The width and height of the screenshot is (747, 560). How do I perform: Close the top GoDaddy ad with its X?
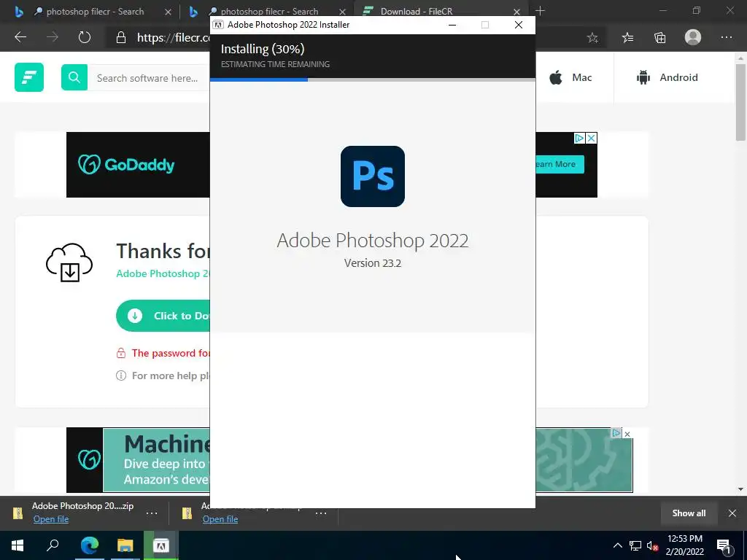591,138
